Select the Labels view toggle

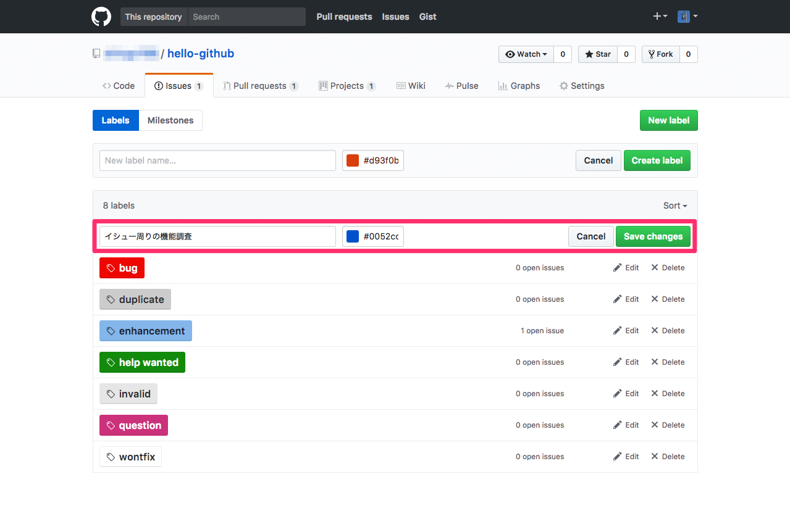point(116,120)
